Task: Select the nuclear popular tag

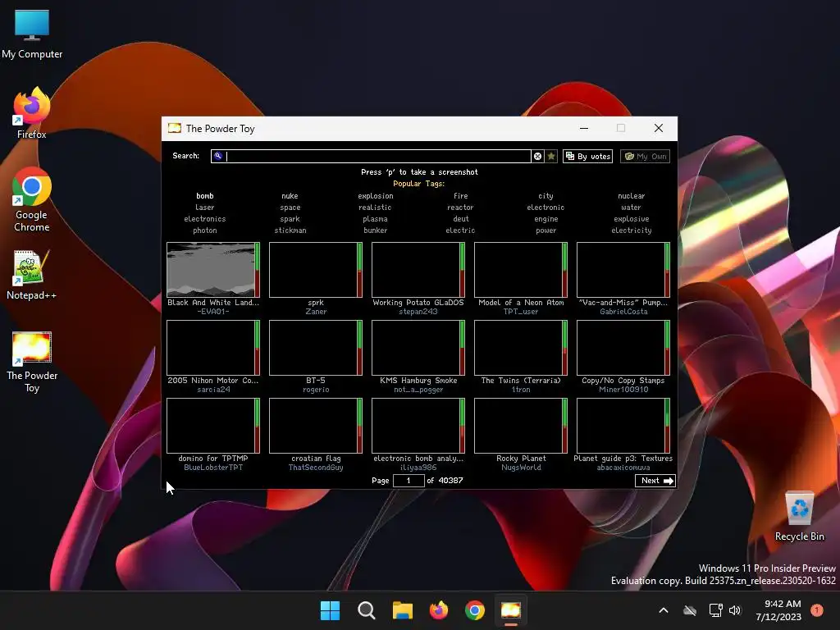Action: [631, 196]
